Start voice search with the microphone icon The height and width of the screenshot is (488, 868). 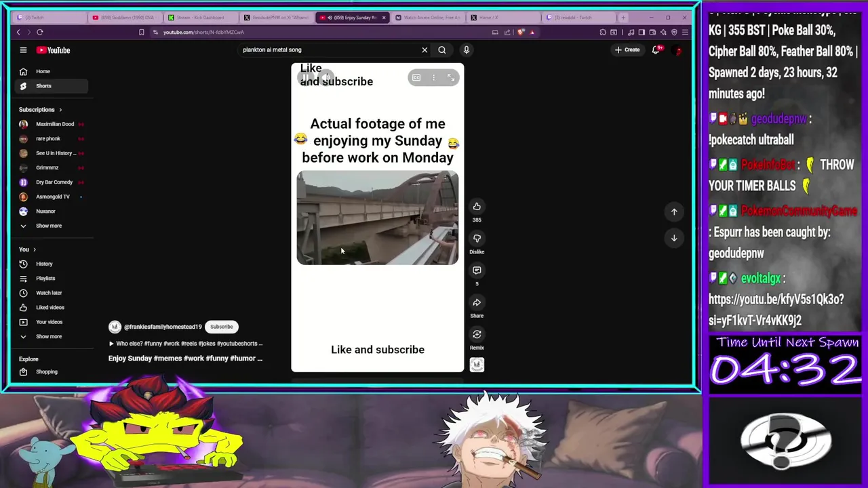coord(467,49)
